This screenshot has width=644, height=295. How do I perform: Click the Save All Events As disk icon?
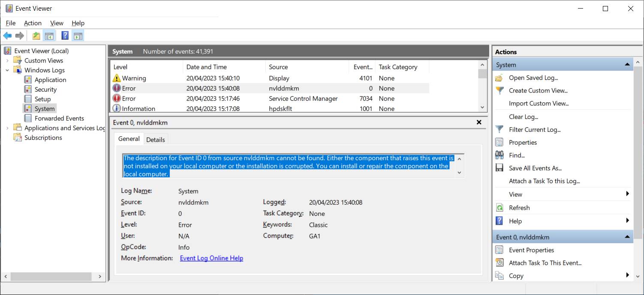point(500,168)
